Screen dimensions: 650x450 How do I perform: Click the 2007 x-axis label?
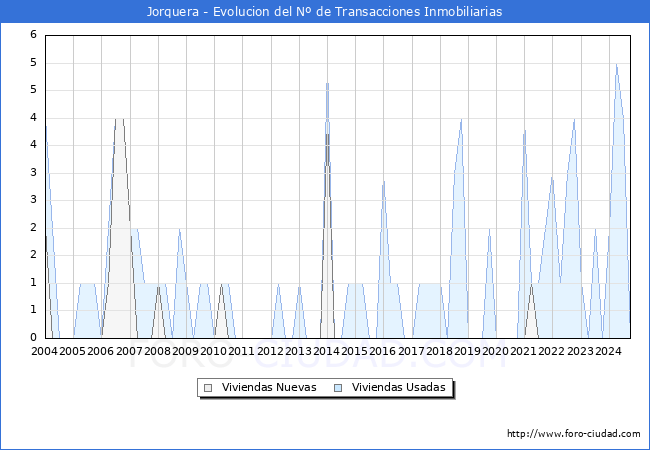point(129,351)
